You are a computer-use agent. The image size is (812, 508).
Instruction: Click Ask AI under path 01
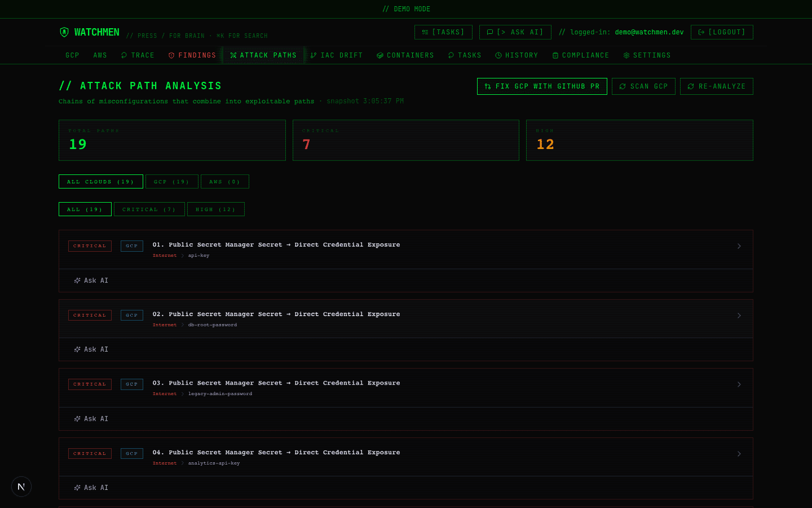pos(91,281)
